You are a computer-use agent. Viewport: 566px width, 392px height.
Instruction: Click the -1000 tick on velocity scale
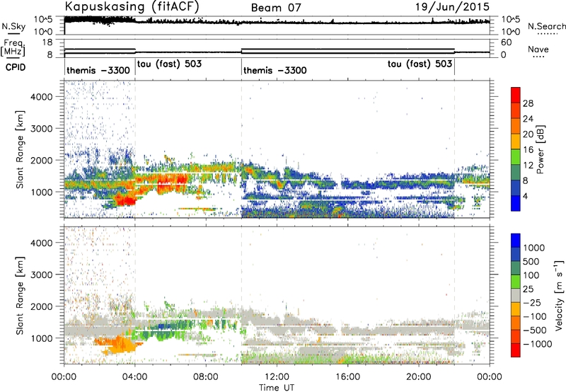point(537,344)
